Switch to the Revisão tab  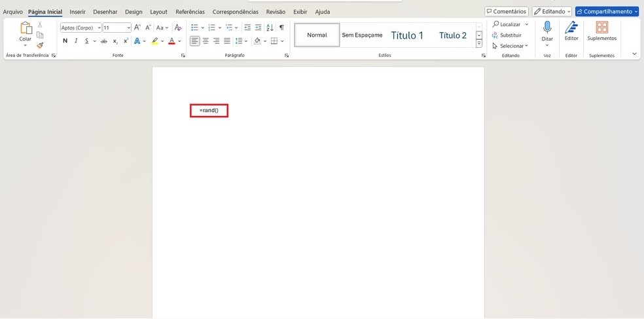pyautogui.click(x=276, y=12)
